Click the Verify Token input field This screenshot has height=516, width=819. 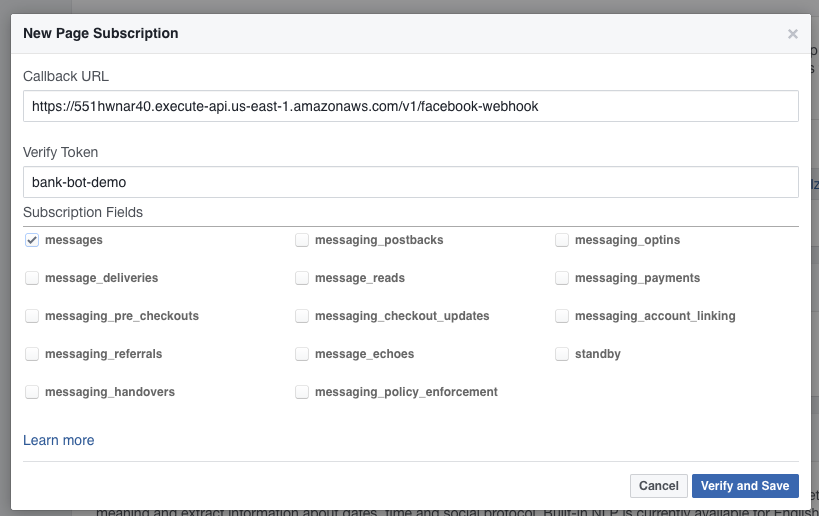point(411,182)
